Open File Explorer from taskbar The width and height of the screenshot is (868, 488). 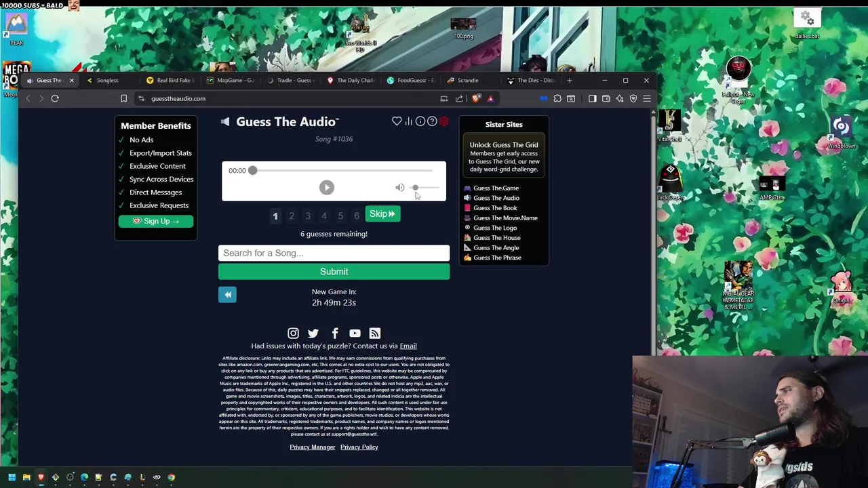(x=26, y=477)
